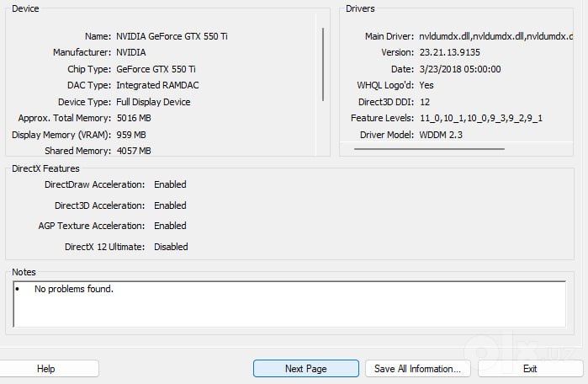Click Device Type value Full Display Device
This screenshot has width=588, height=384.
point(153,102)
